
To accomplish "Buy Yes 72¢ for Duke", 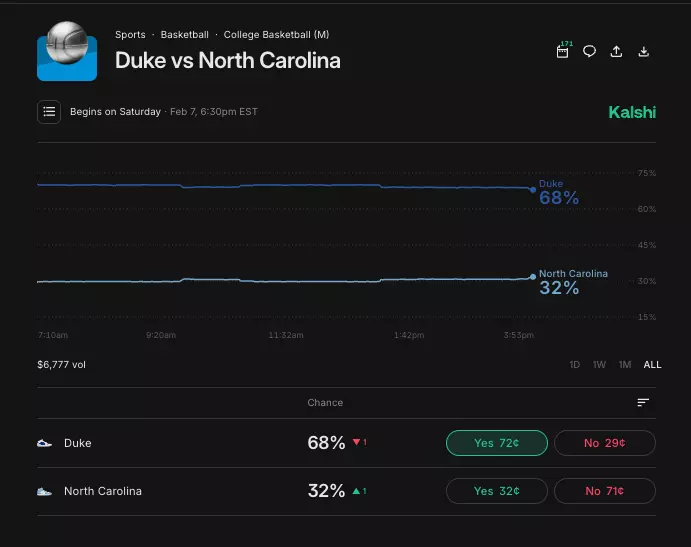I will [x=497, y=443].
